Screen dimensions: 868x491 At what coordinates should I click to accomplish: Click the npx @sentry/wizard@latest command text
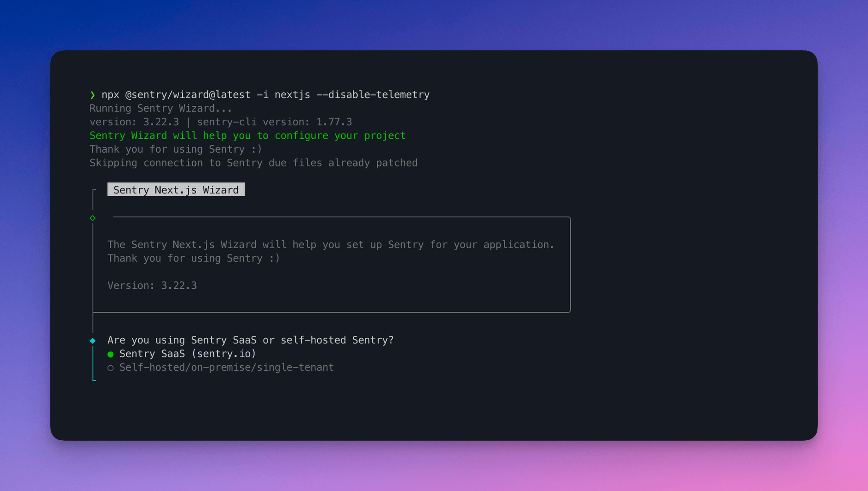[x=176, y=95]
